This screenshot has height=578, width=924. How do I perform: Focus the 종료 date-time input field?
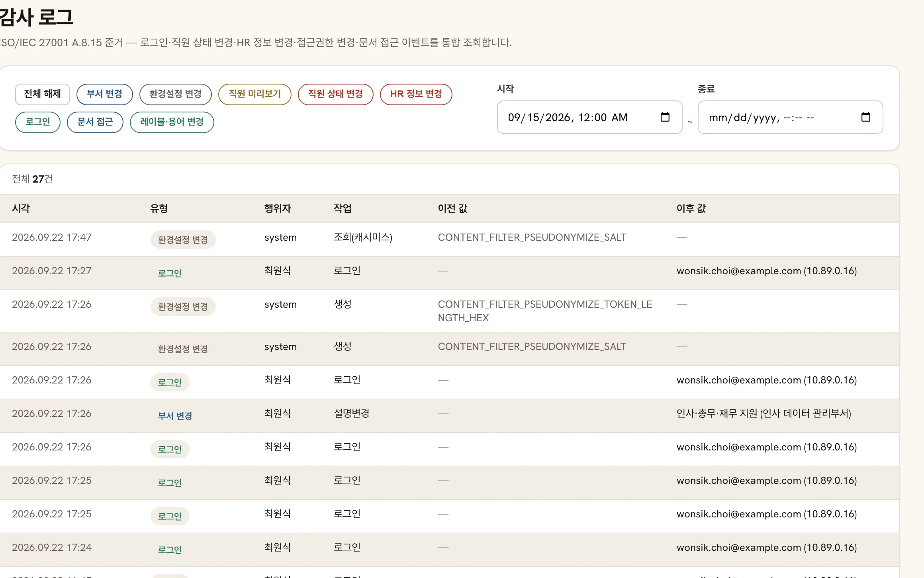click(x=790, y=117)
